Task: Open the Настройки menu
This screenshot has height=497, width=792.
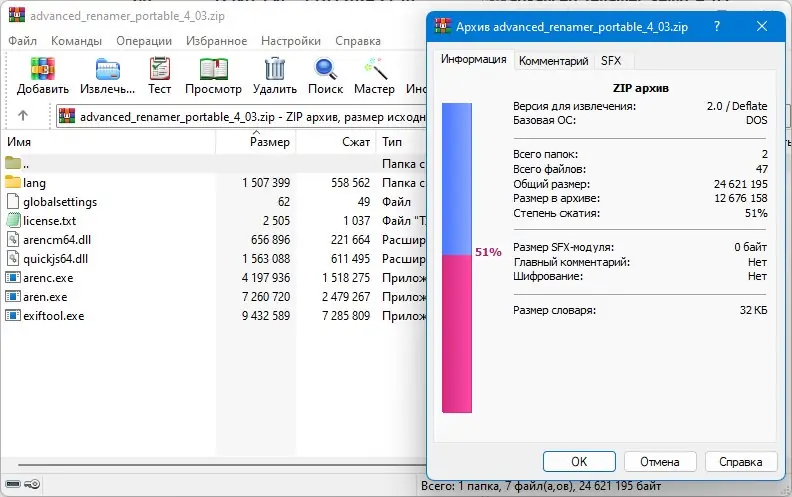Action: [290, 41]
